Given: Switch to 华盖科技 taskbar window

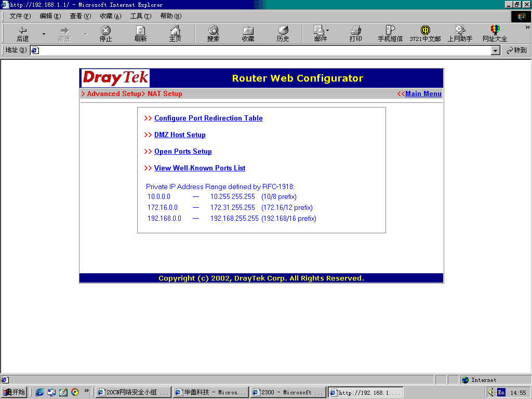Looking at the screenshot, I should point(211,392).
